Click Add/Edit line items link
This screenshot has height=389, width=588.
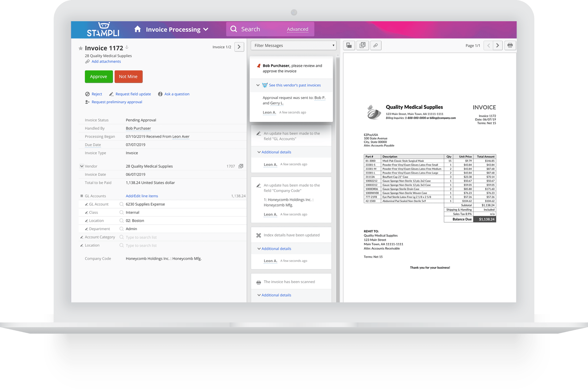142,196
